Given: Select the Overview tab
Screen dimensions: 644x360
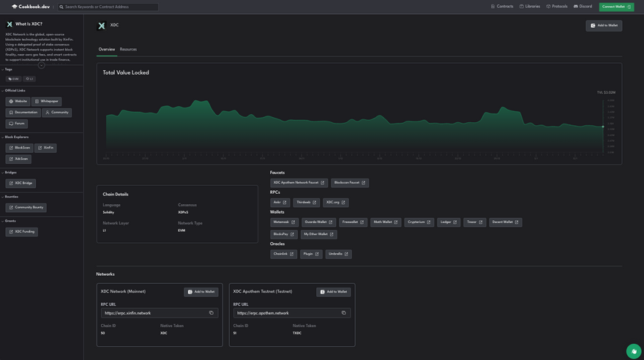Looking at the screenshot, I should [x=107, y=50].
